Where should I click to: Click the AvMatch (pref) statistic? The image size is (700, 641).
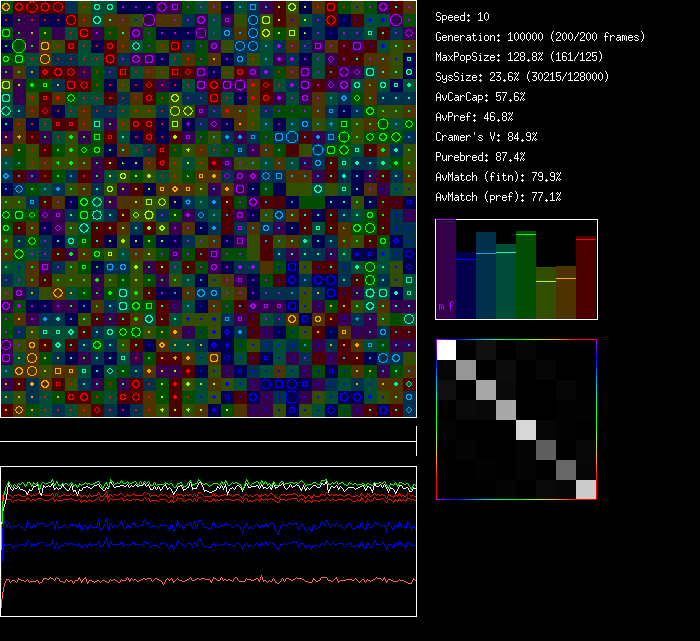498,197
